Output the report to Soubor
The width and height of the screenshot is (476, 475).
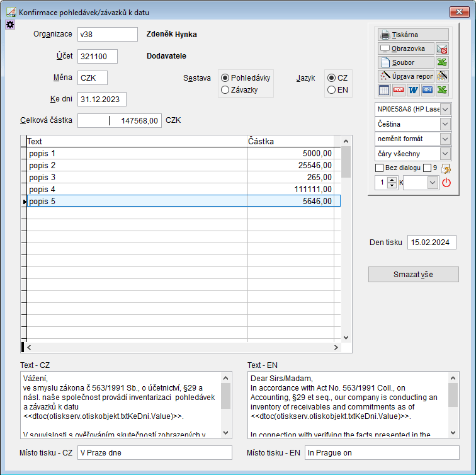coord(406,62)
